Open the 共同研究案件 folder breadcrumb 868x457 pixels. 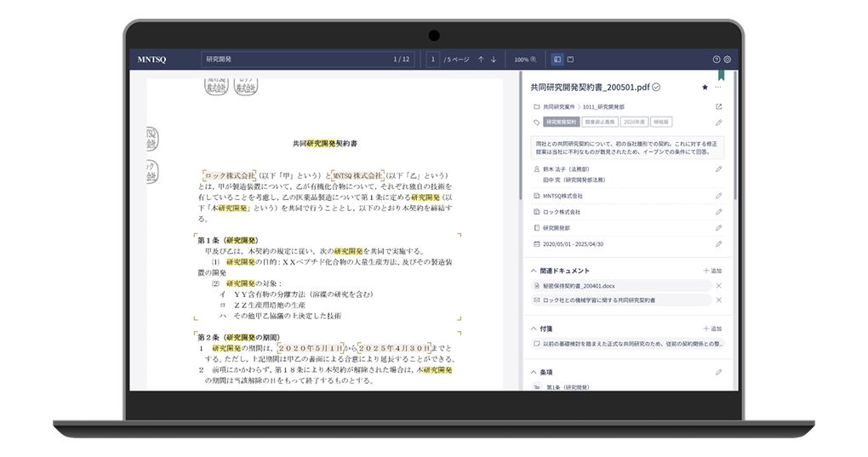tap(558, 107)
